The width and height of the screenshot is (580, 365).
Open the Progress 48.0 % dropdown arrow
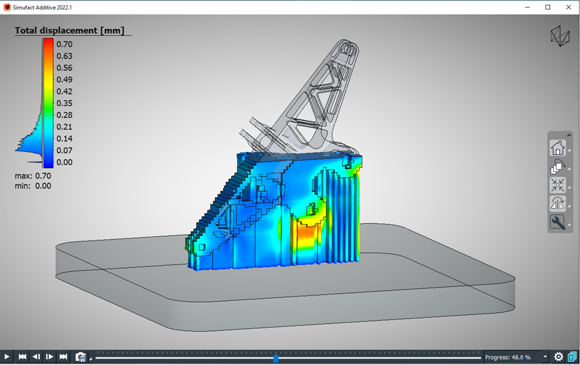click(x=545, y=357)
